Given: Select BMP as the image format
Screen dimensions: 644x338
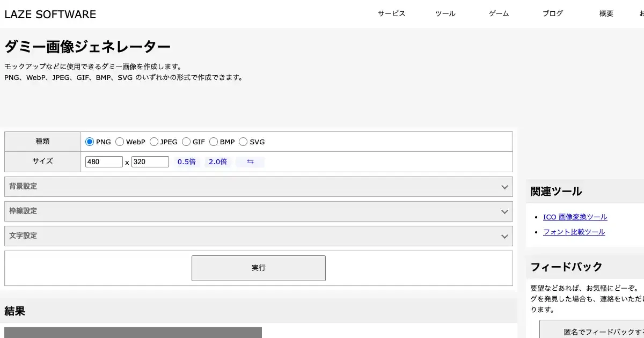Looking at the screenshot, I should point(214,142).
